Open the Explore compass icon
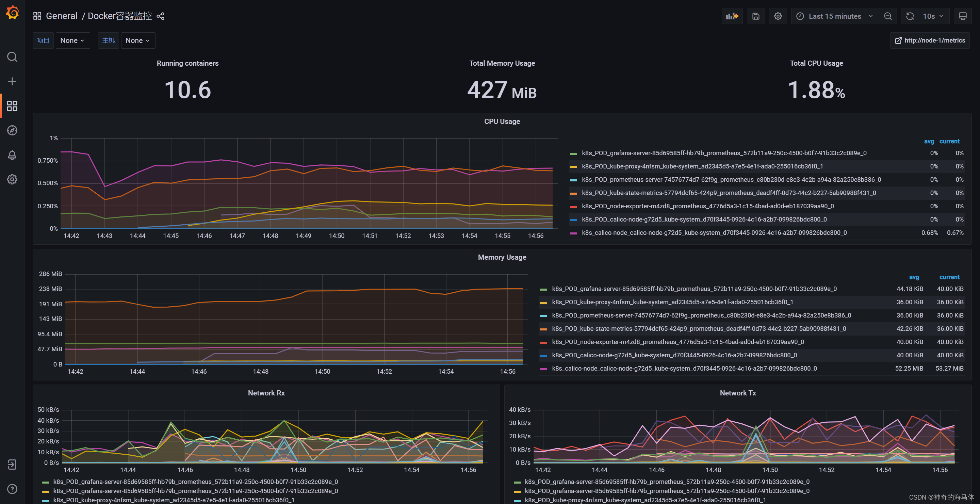The image size is (980, 504). click(x=12, y=130)
